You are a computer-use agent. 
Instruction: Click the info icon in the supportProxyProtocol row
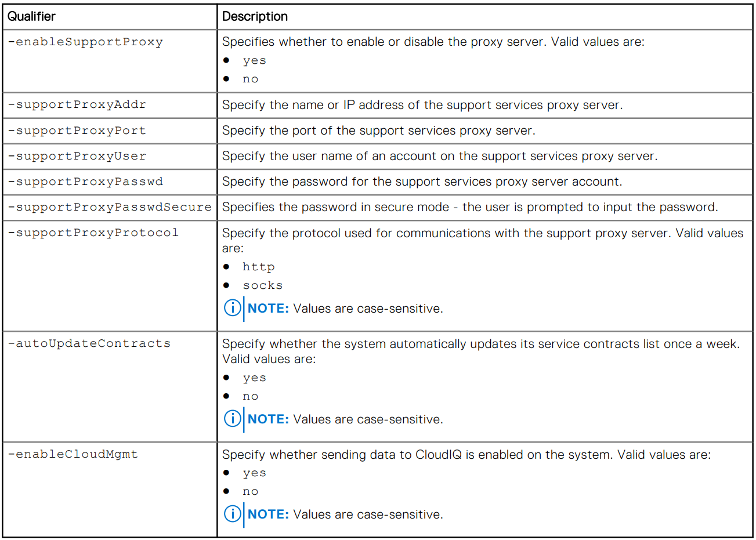pyautogui.click(x=232, y=308)
